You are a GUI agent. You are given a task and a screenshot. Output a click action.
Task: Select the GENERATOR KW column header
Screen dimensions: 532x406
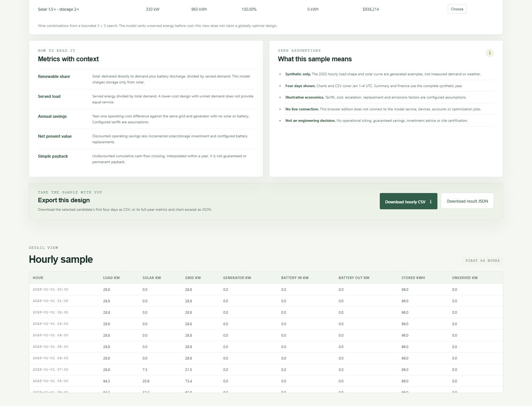click(237, 278)
